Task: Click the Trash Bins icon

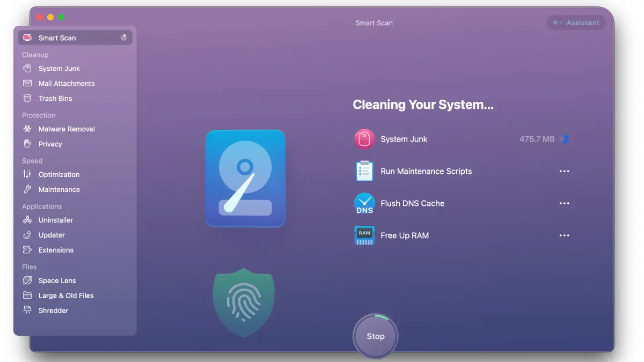Action: click(x=27, y=98)
